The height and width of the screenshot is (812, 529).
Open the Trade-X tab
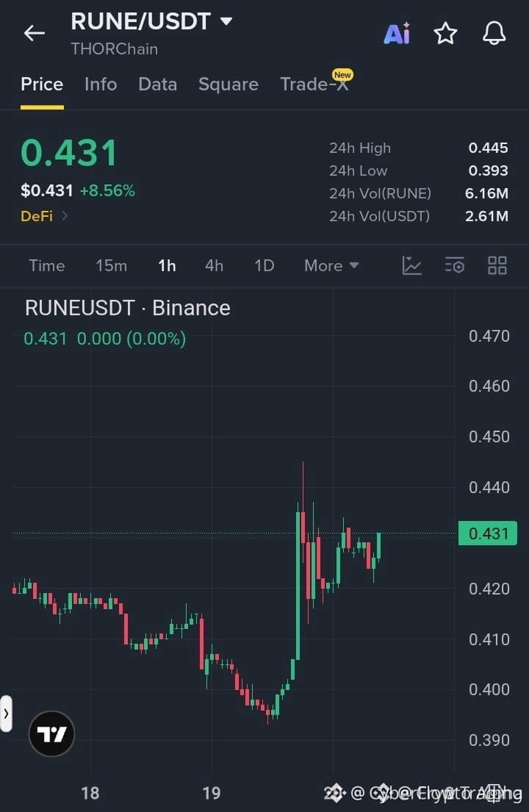click(314, 84)
